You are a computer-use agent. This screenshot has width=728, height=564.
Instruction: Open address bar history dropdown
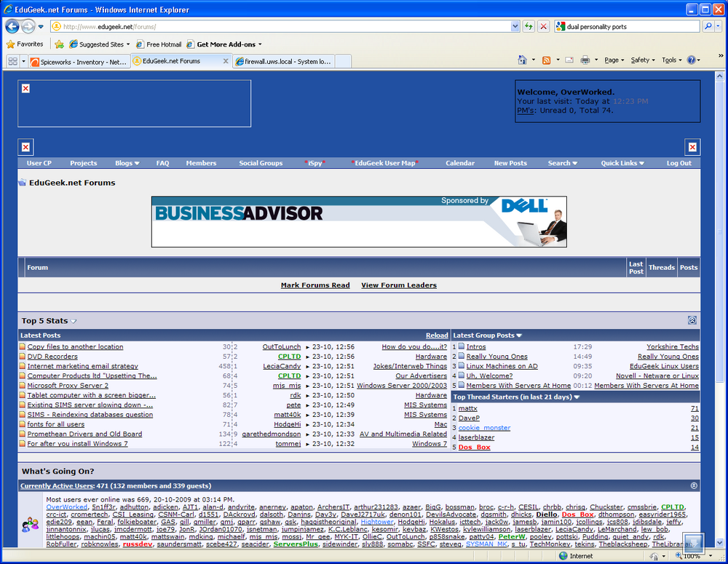515,26
